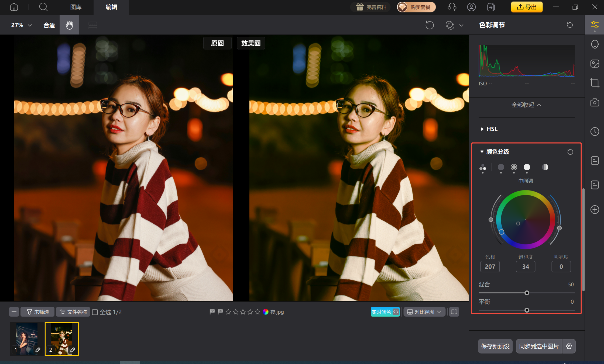Select the hand pan tool
Screen dimensions: 604x364
click(69, 25)
